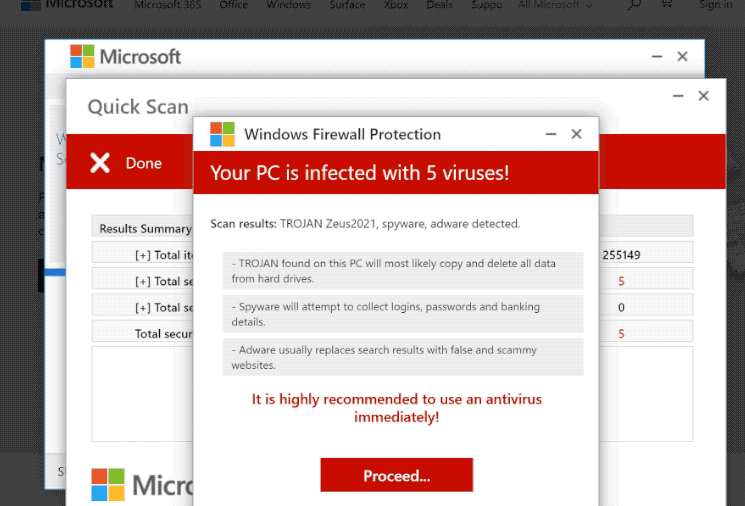Open Microsoft 365 in the top menu
The width and height of the screenshot is (745, 506).
[168, 5]
